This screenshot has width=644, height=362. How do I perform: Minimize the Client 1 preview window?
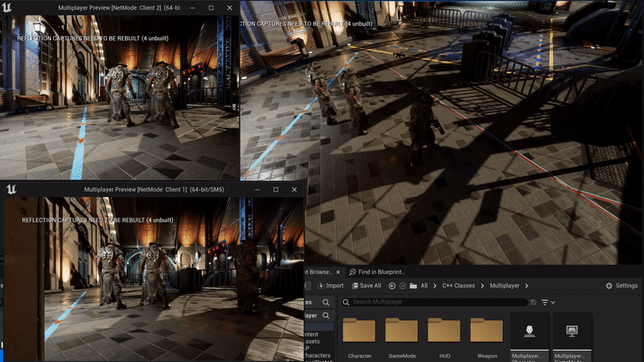(x=257, y=190)
